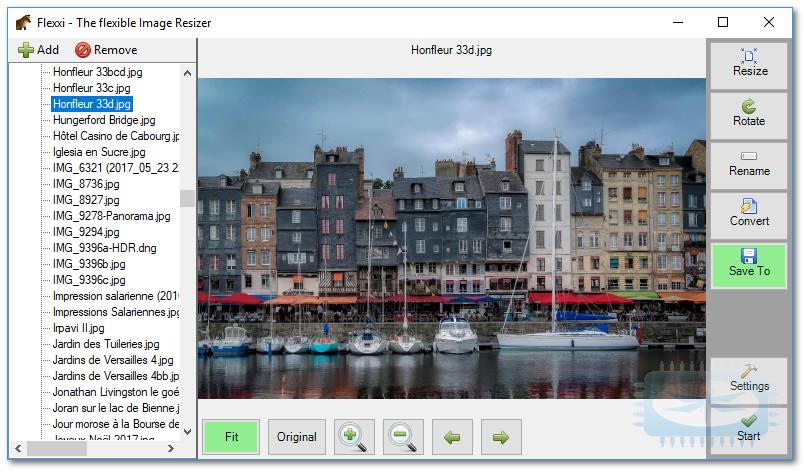Maximize the Flexxi window
804x471 pixels.
(x=723, y=23)
